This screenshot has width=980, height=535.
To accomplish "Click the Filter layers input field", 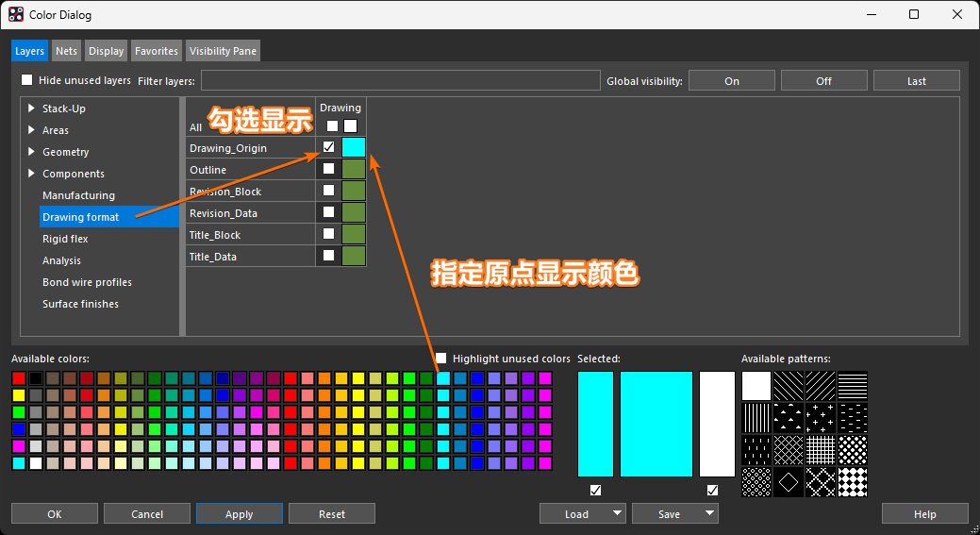I will 400,81.
